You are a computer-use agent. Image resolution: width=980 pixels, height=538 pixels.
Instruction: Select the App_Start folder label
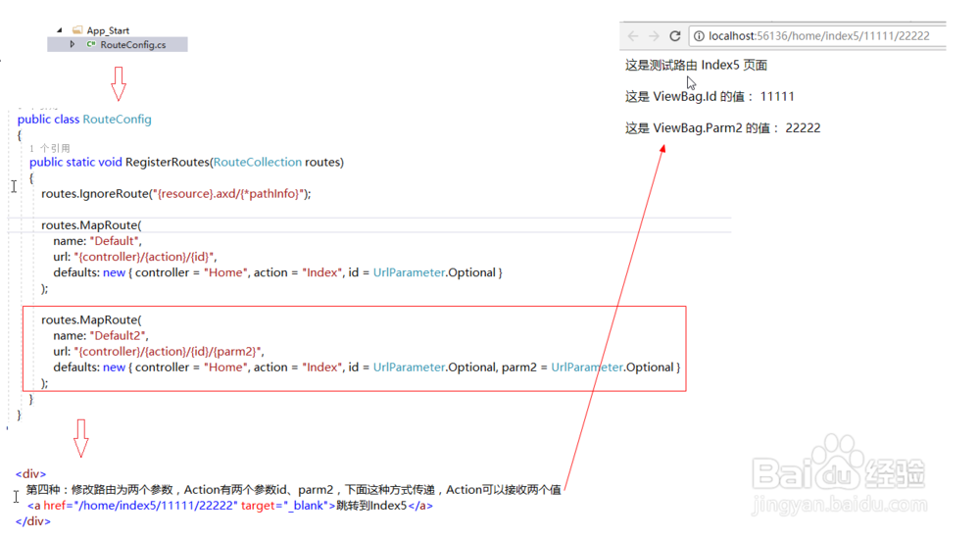(108, 30)
